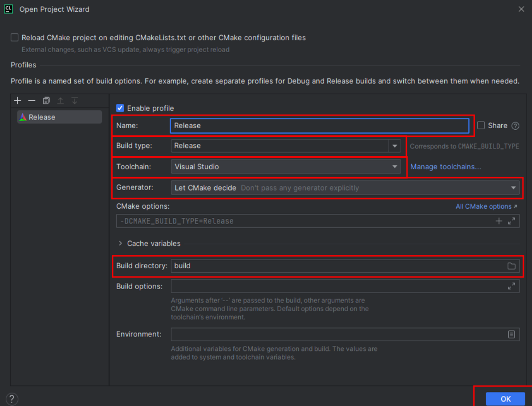This screenshot has width=532, height=406.
Task: Open environment variables editor icon
Action: click(x=512, y=334)
